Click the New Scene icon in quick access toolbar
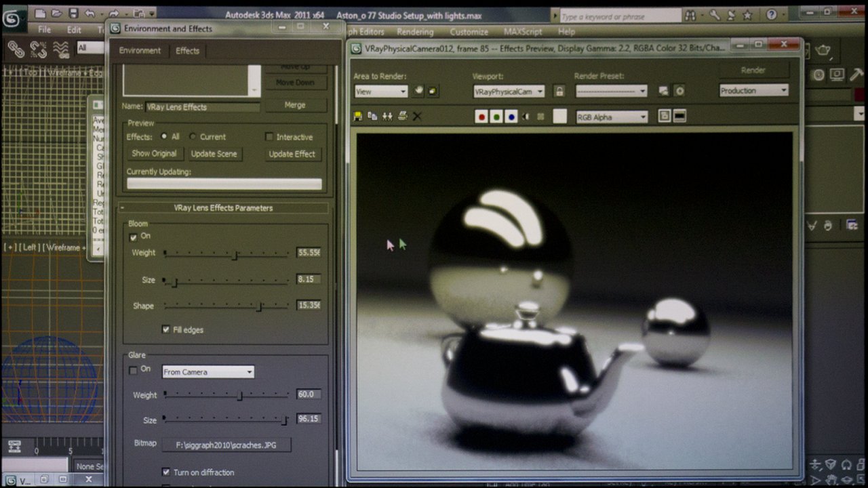Screen dimensions: 868x488 click(x=40, y=13)
